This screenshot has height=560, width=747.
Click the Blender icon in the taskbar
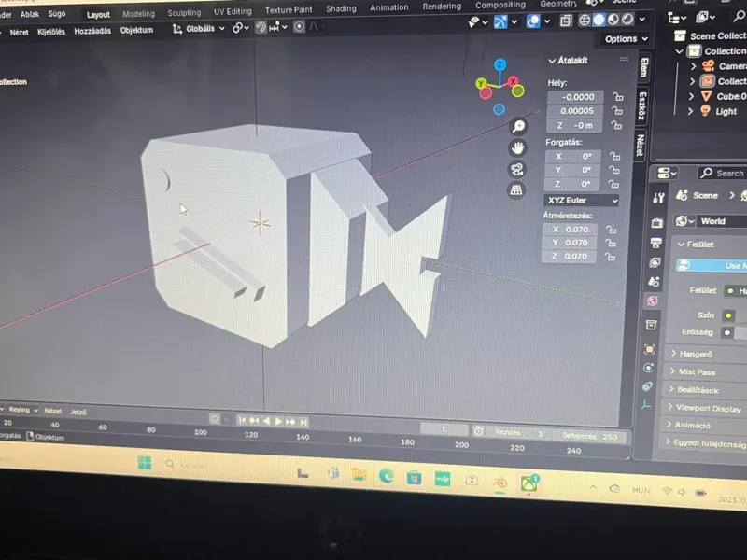tap(500, 483)
